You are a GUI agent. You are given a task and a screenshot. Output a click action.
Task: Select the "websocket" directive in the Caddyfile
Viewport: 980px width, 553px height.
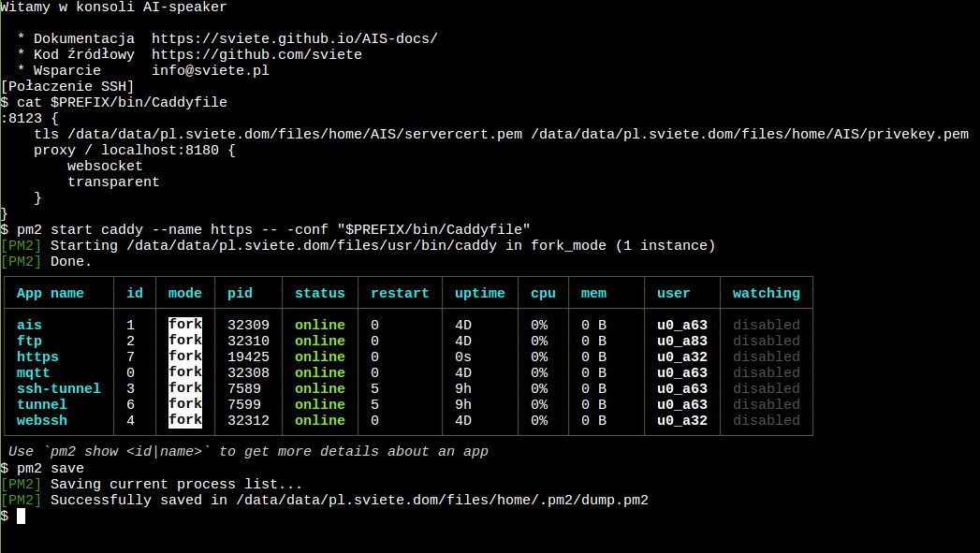105,166
